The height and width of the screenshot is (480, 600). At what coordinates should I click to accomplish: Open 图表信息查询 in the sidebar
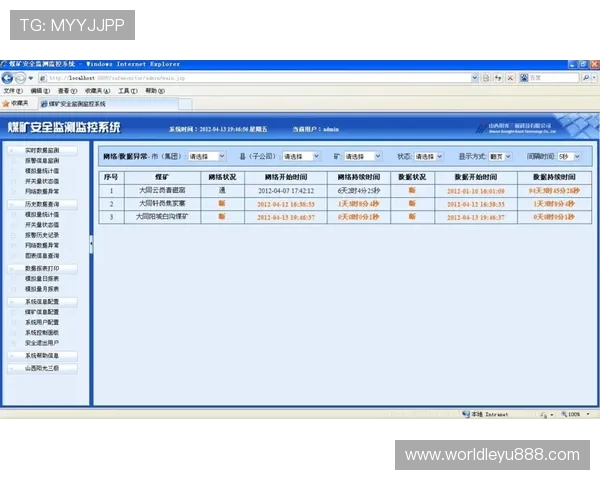click(x=42, y=256)
